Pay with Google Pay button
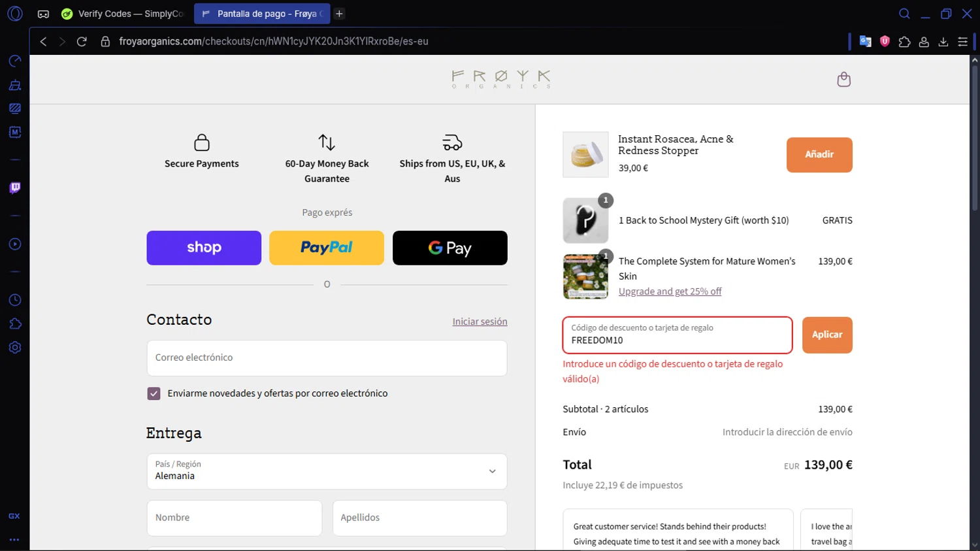Viewport: 980px width, 551px height. coord(450,248)
